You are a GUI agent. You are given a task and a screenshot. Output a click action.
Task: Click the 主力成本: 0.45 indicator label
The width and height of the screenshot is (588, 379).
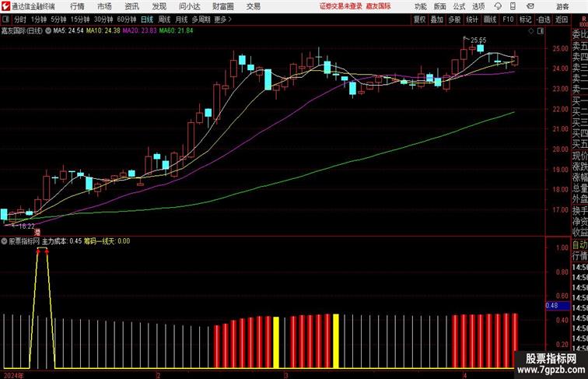tap(61, 241)
